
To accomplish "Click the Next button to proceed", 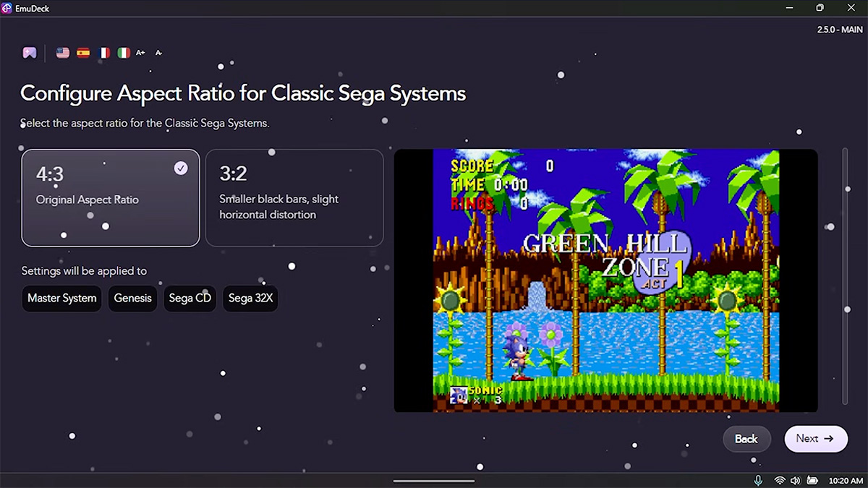I will [816, 439].
